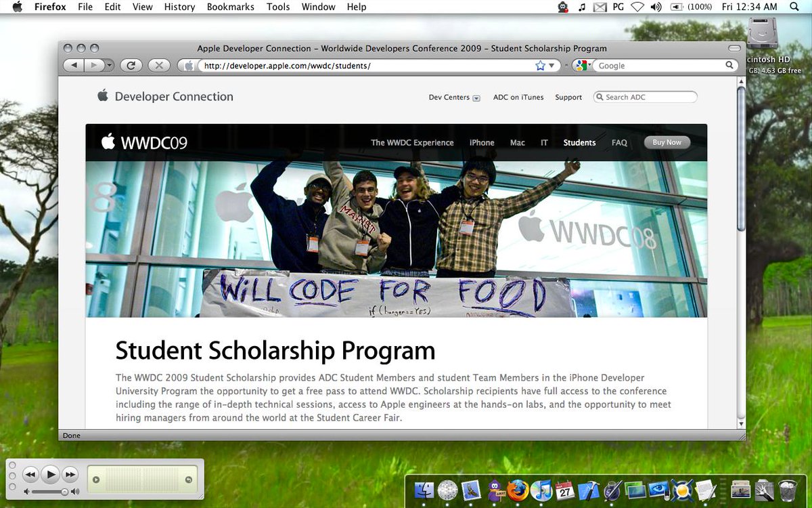The width and height of the screenshot is (812, 508).
Task: Click the mini player curved return arrow
Action: click(189, 480)
